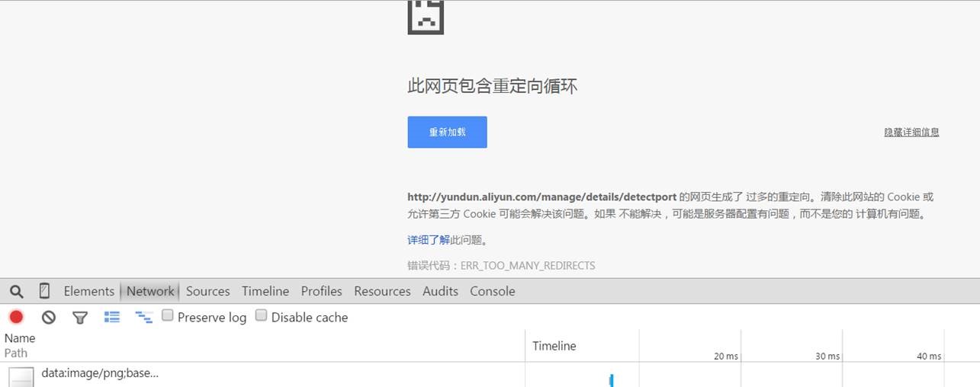
Task: Click the 隐藏详细信息 link
Action: 911,132
